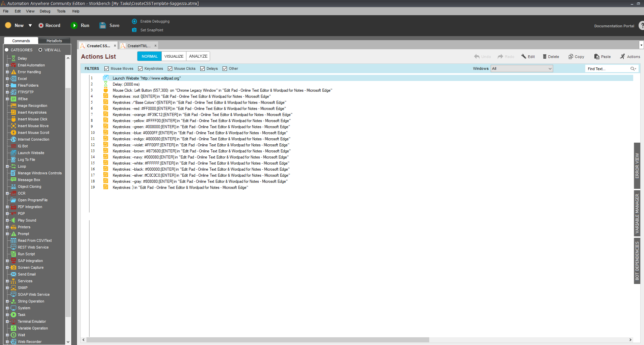This screenshot has height=345, width=644.
Task: Open the ERROR VIEW side panel
Action: tap(637, 166)
